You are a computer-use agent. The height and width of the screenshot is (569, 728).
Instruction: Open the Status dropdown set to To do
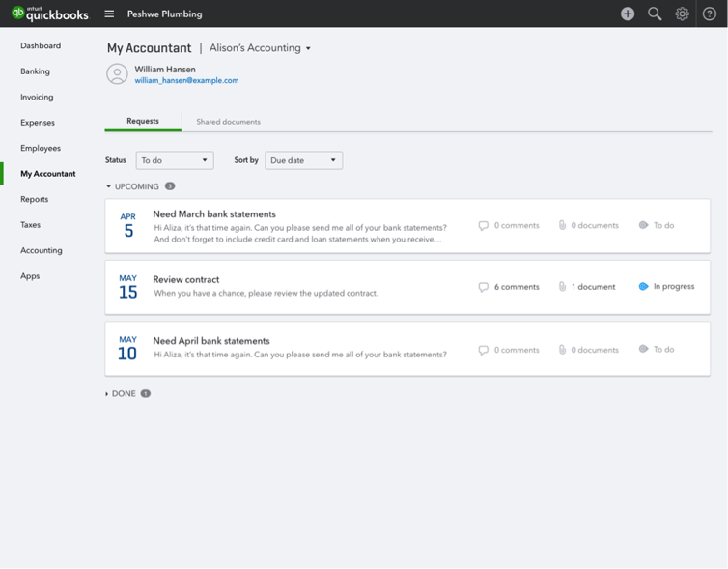[x=175, y=160]
